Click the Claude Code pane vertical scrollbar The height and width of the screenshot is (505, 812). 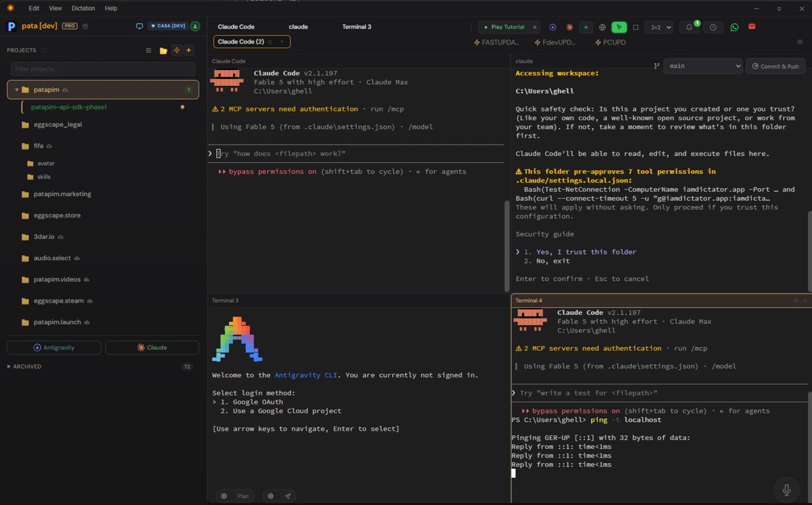[507, 245]
